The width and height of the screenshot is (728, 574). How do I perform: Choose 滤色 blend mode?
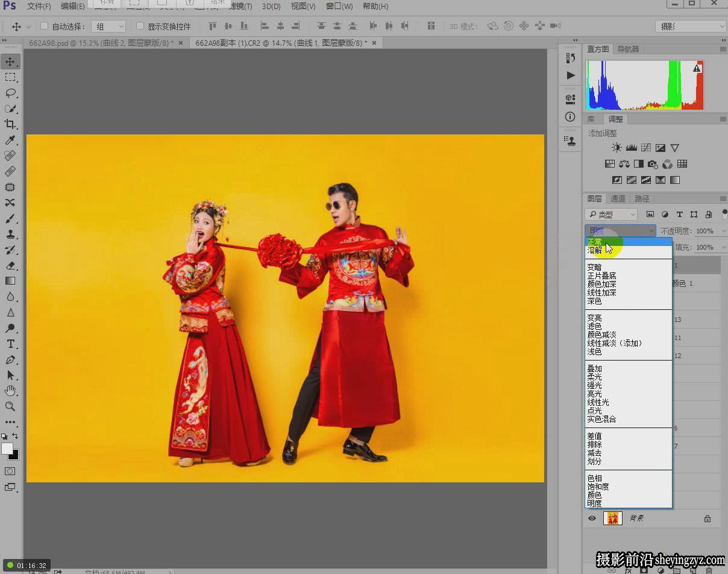pos(594,327)
